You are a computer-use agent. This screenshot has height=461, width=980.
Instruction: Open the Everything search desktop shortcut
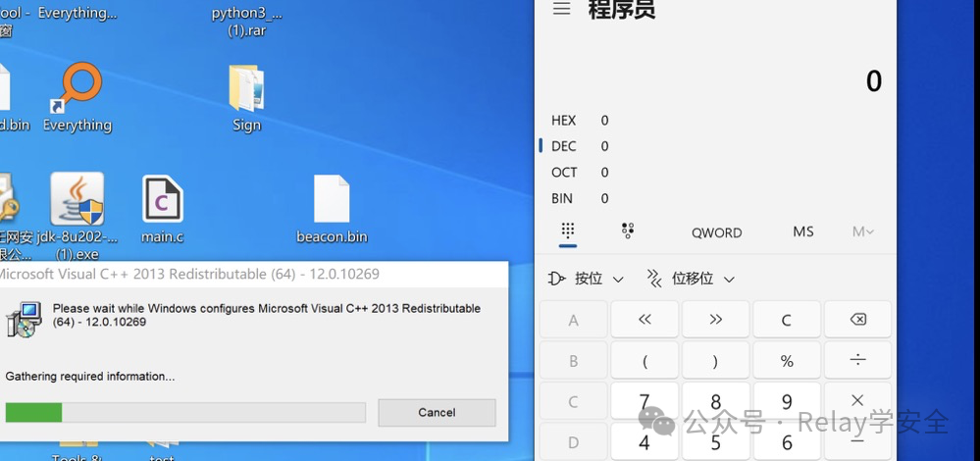(77, 97)
